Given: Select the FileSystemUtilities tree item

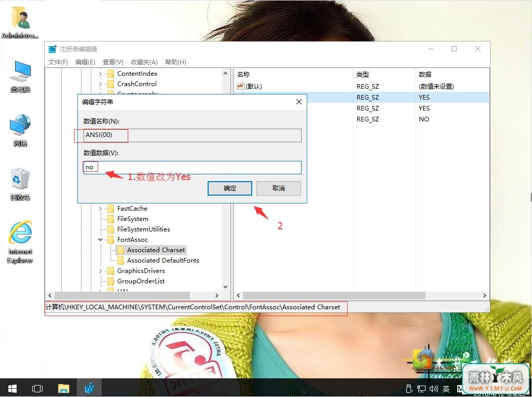Looking at the screenshot, I should click(x=144, y=229).
